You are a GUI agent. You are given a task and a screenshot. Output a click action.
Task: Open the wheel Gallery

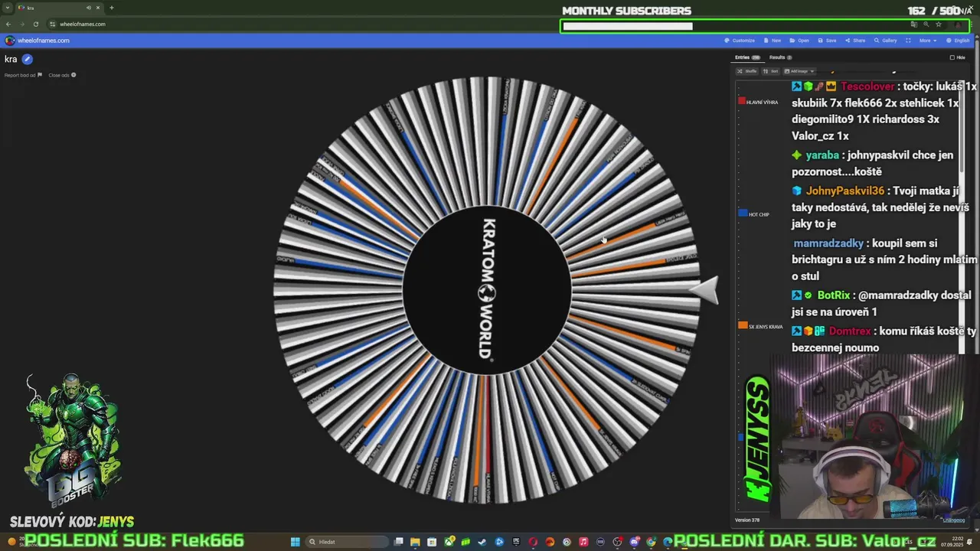[x=885, y=41]
